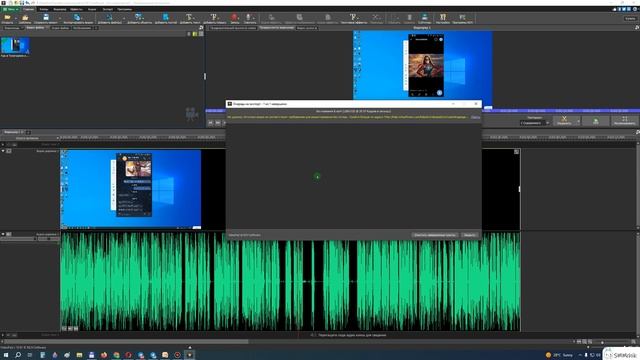
Task: Click the Save project floppy disk icon
Action: coord(46,18)
